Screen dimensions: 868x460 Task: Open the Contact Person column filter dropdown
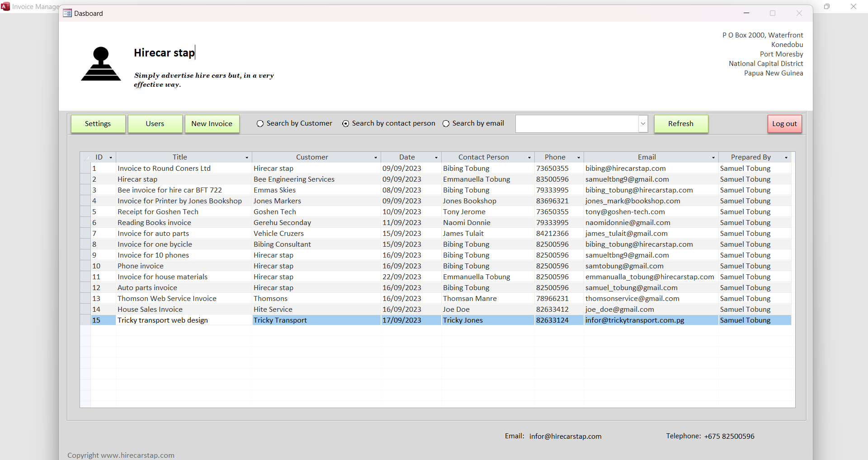pyautogui.click(x=529, y=158)
